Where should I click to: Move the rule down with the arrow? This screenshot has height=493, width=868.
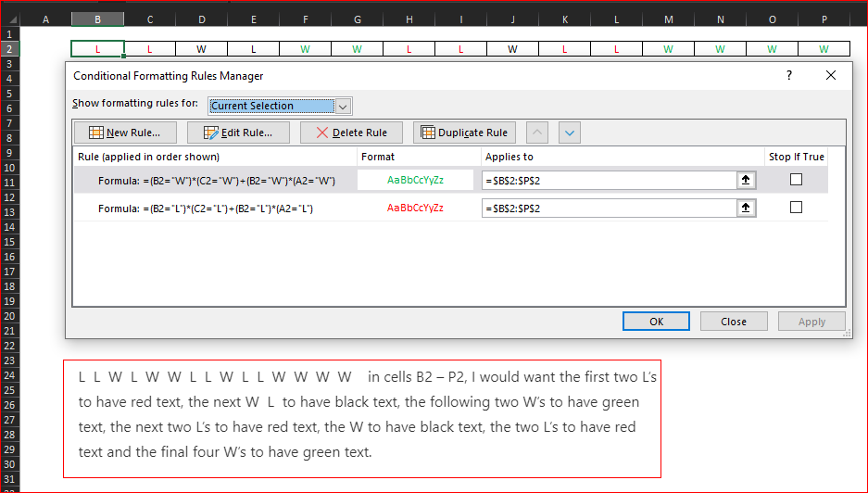pyautogui.click(x=570, y=133)
